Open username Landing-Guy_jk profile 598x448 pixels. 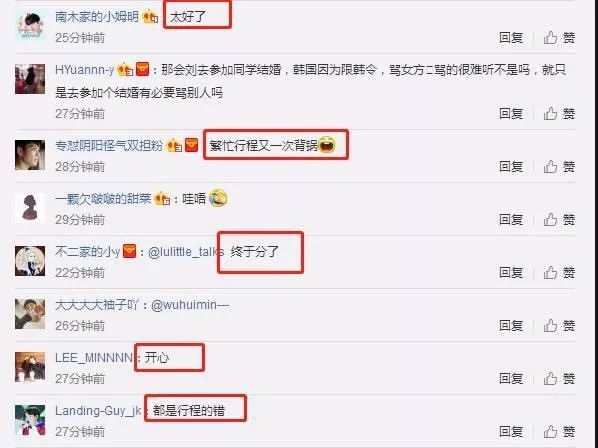(x=98, y=411)
